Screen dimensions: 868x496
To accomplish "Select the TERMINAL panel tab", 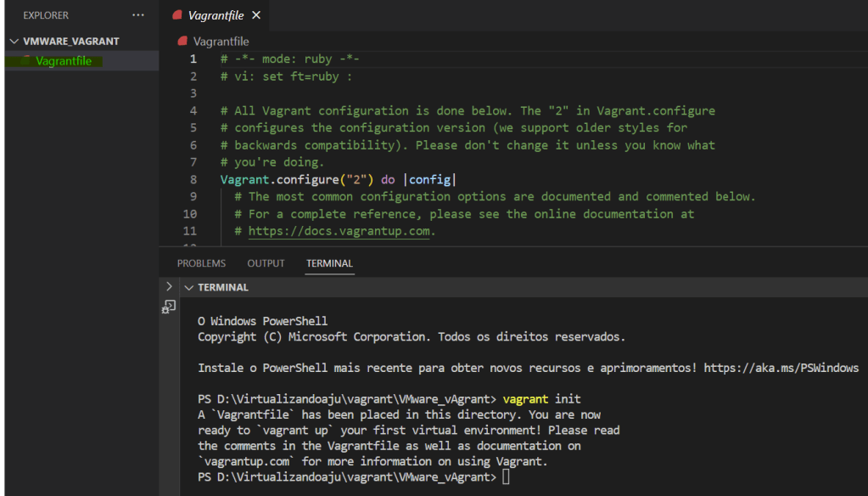I will 329,263.
